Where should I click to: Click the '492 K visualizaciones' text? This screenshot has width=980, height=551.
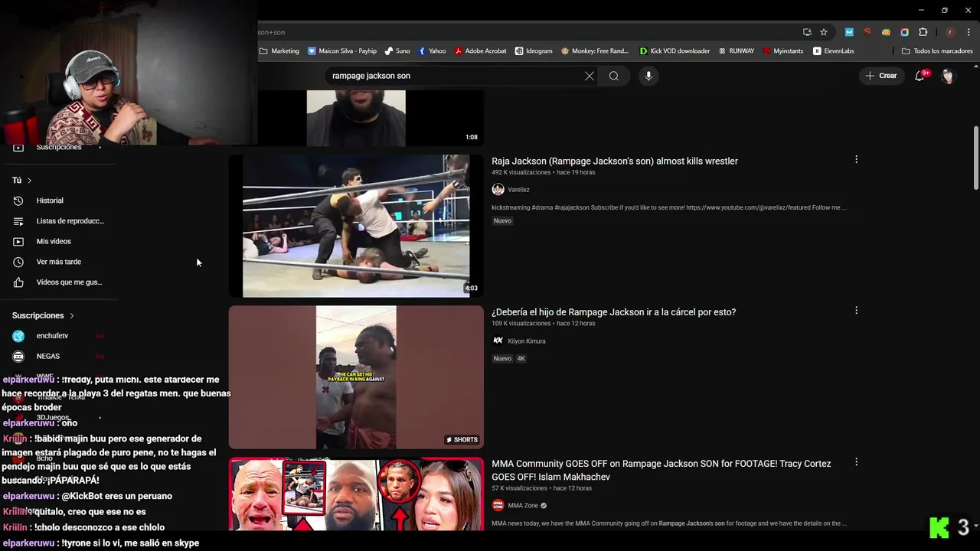click(521, 173)
